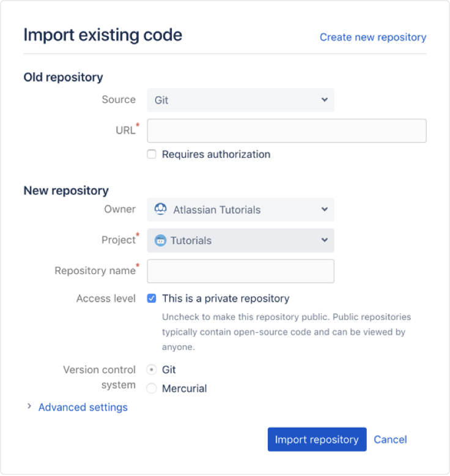Click the Create new repository link
This screenshot has height=476, width=450.
point(373,37)
